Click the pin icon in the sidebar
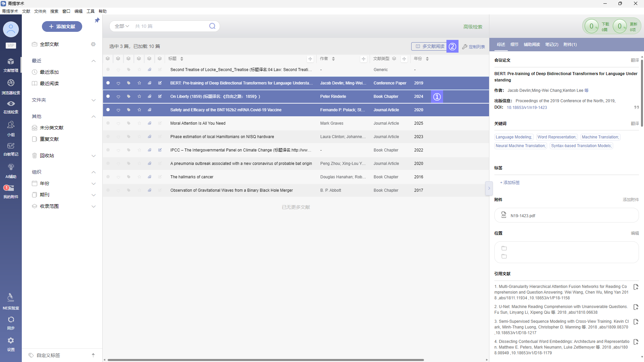The image size is (644, 362). coord(97,20)
